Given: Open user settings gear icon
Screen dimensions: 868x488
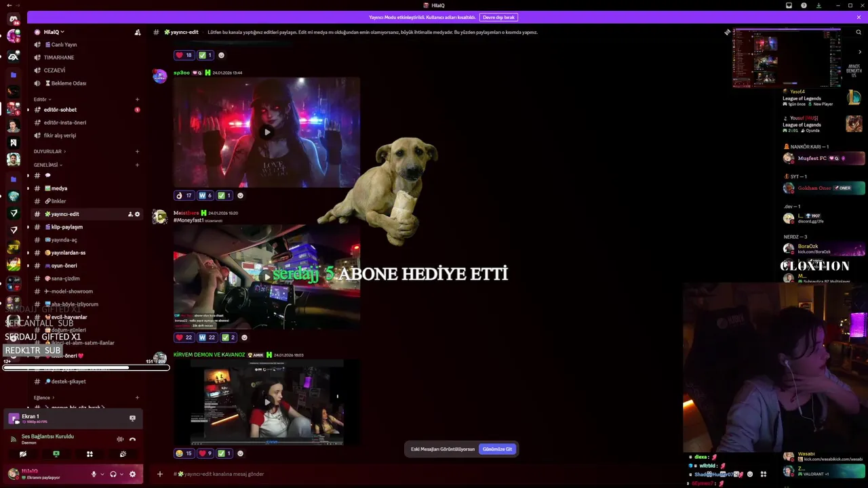Looking at the screenshot, I should pos(132,474).
